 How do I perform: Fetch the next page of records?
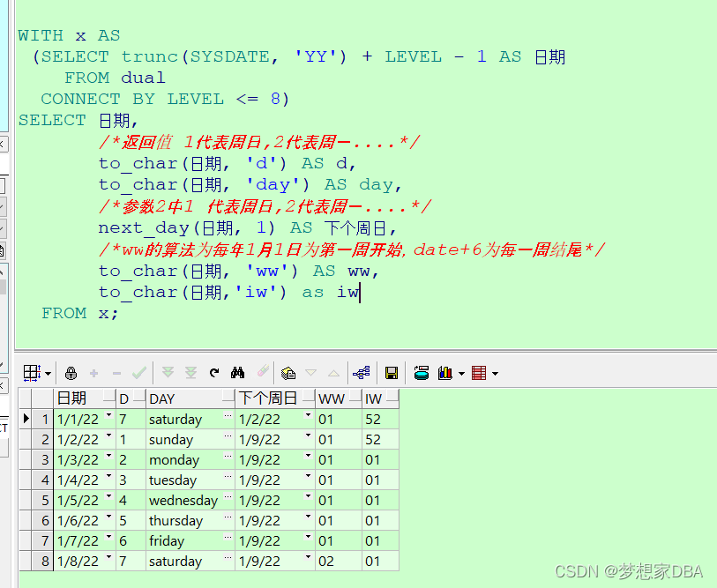(x=168, y=372)
